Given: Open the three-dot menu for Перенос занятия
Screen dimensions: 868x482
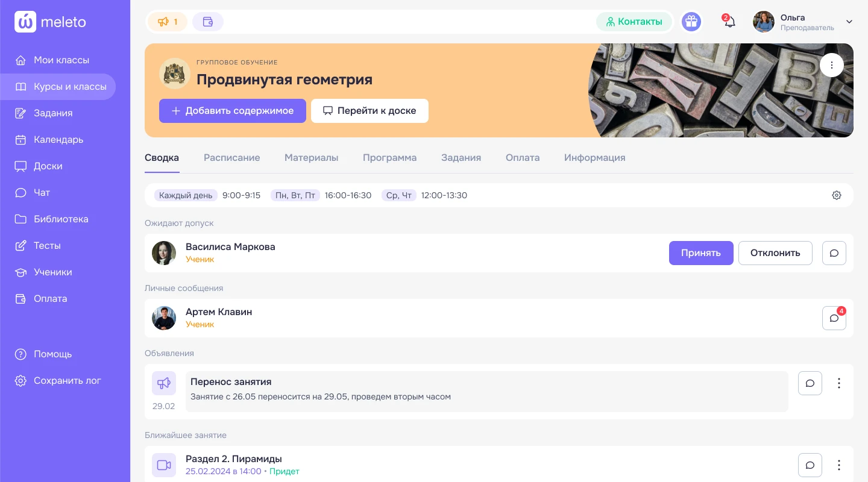Looking at the screenshot, I should click(839, 383).
